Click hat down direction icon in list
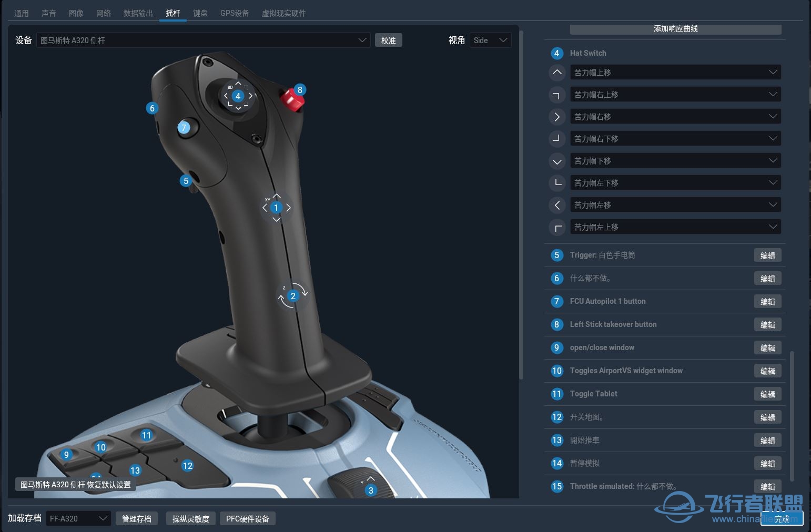Image resolution: width=811 pixels, height=532 pixels. coord(557,161)
